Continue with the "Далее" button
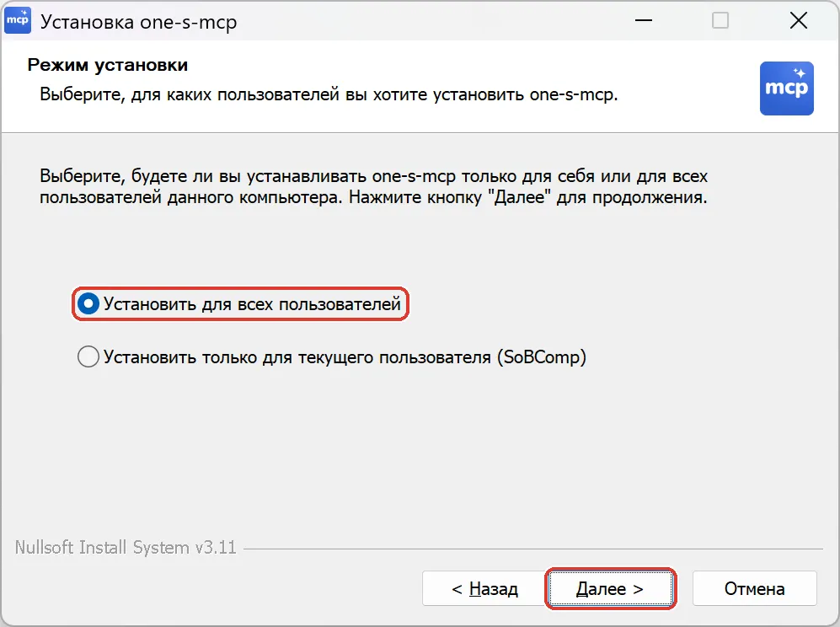Screen dimensions: 840x627 pos(610,588)
